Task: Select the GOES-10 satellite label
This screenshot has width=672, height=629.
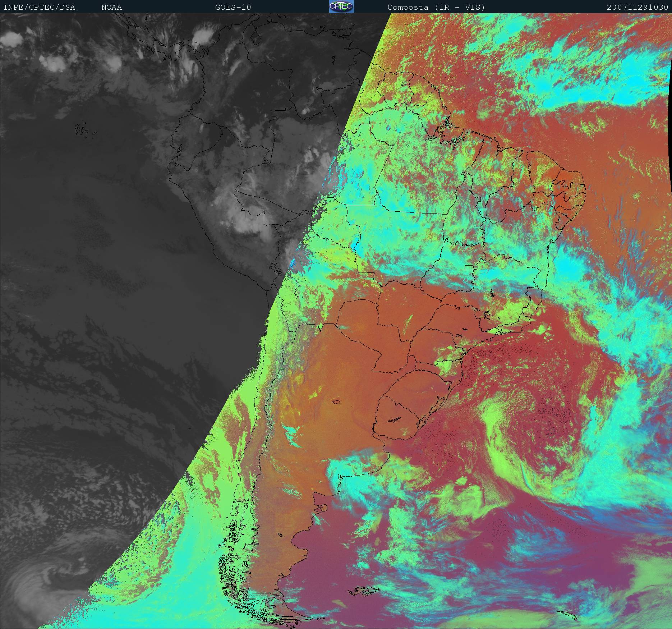Action: [x=233, y=8]
